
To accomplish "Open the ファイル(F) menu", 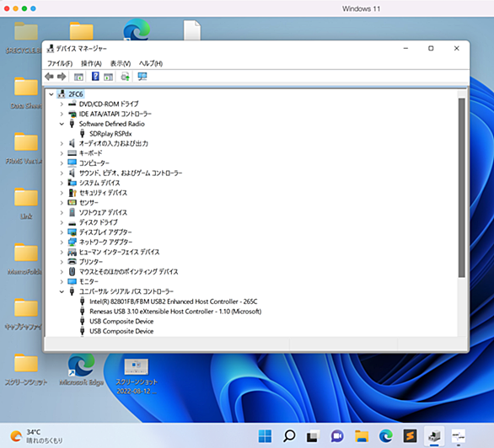I will pos(60,63).
